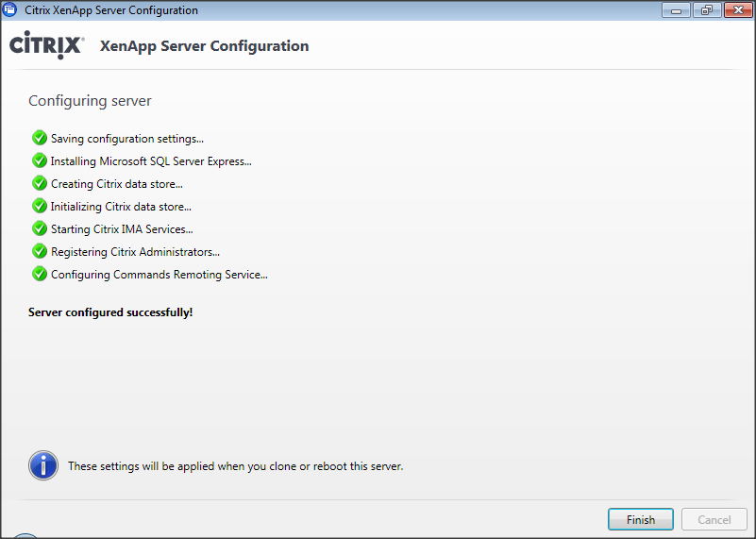This screenshot has height=539, width=756.
Task: Click the blue information icon
Action: 43,465
